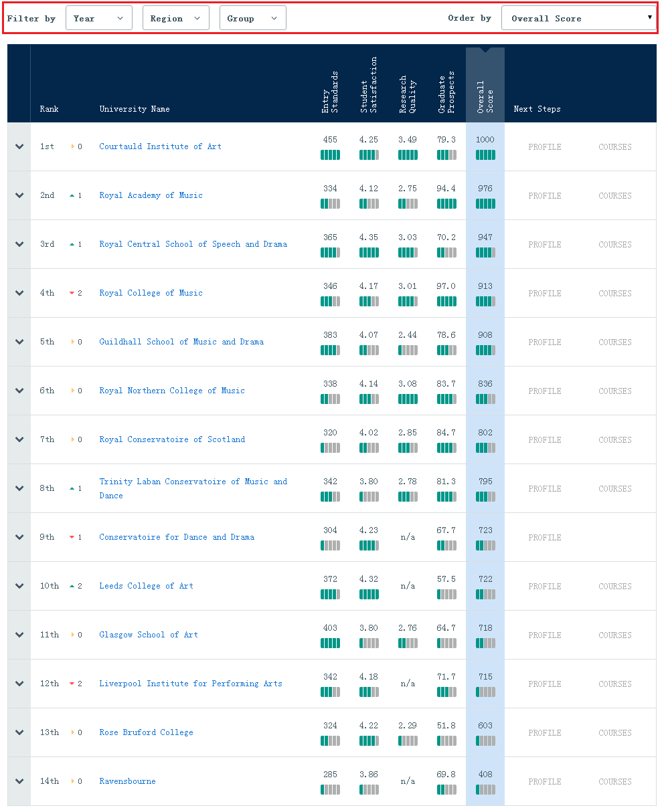Image resolution: width=664 pixels, height=812 pixels.
Task: View PROFILE for Courtauld Institute of Art
Action: point(545,147)
